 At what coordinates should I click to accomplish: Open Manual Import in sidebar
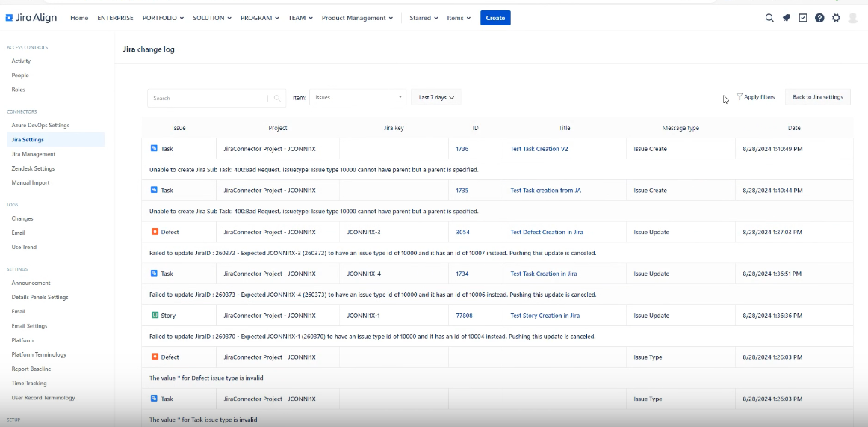point(31,182)
